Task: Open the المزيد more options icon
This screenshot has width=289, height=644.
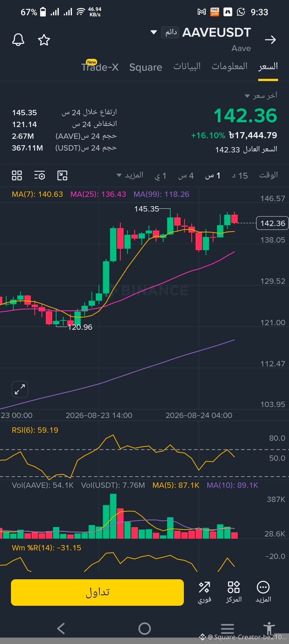Action: [x=263, y=592]
